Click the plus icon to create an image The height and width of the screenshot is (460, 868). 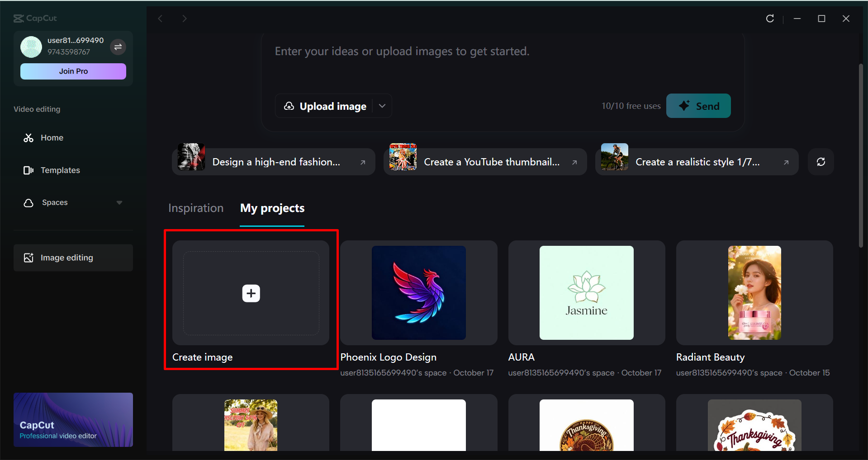251,293
